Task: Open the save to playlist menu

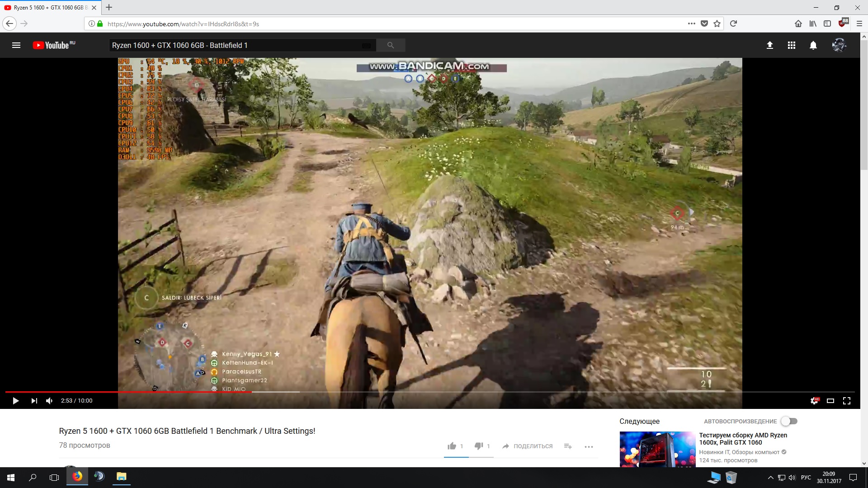Action: click(x=568, y=446)
